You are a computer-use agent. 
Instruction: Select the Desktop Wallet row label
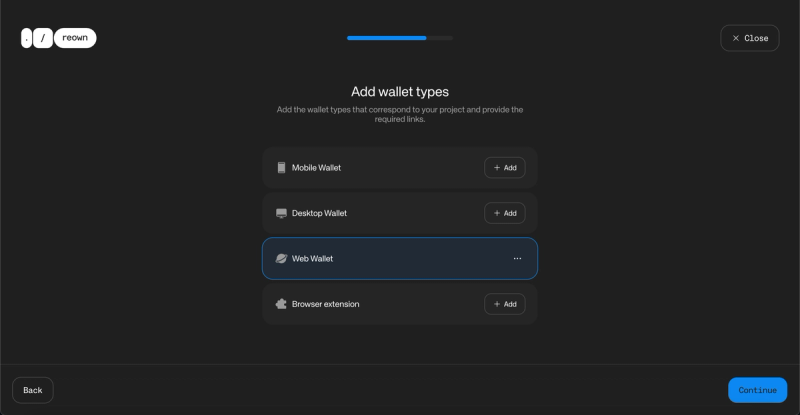click(x=319, y=213)
